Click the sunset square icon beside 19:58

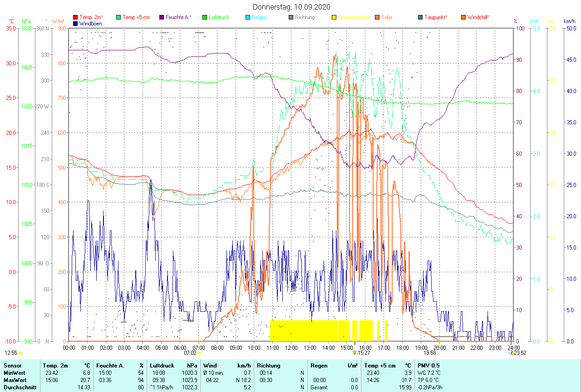coord(439,353)
